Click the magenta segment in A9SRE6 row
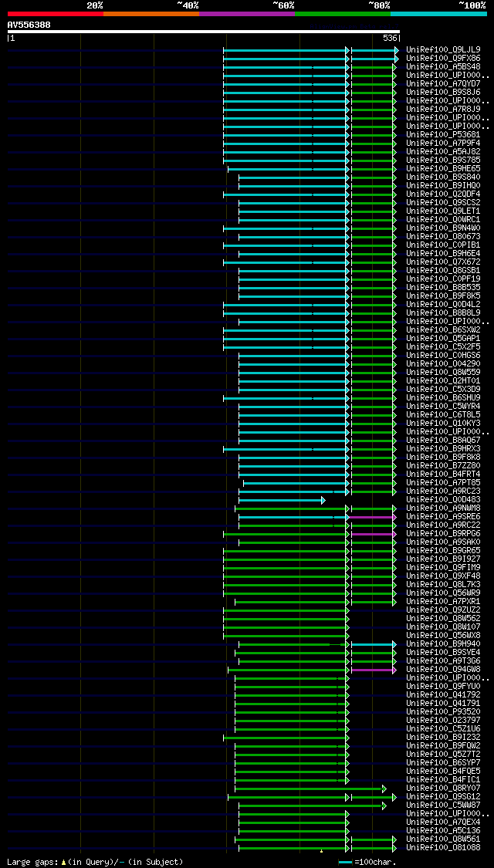This screenshot has height=868, width=494. [374, 517]
